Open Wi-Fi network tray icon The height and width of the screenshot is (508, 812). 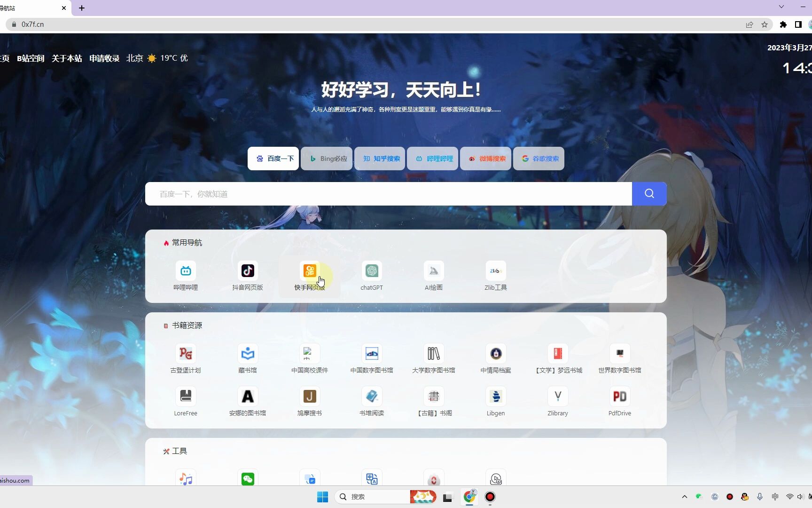point(790,497)
